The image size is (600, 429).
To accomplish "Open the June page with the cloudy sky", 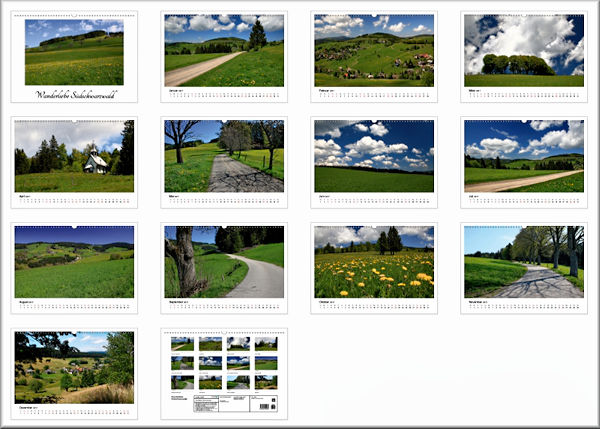I will tap(374, 156).
